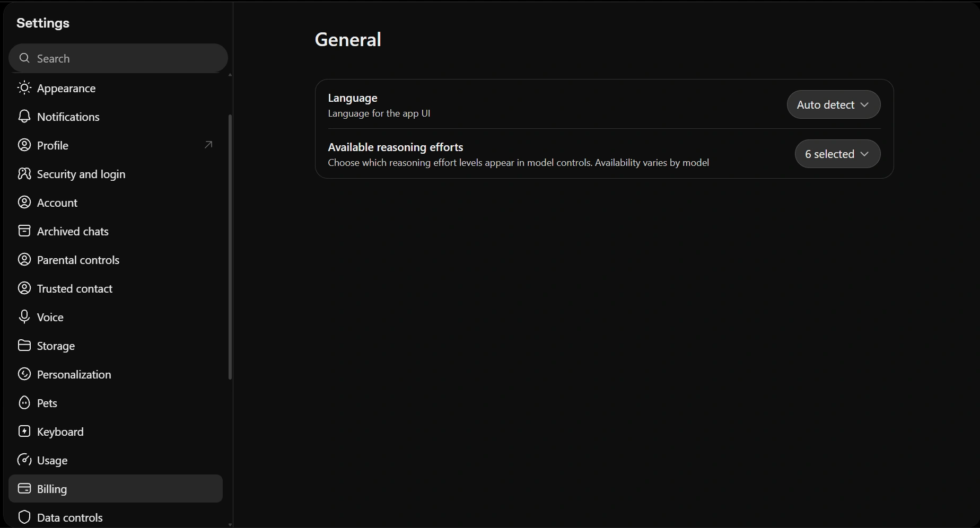Click the settings Search field
The width and height of the screenshot is (980, 528).
click(118, 58)
